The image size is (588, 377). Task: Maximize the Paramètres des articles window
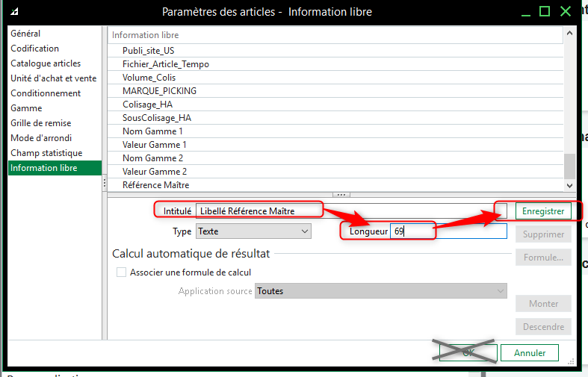click(x=545, y=12)
